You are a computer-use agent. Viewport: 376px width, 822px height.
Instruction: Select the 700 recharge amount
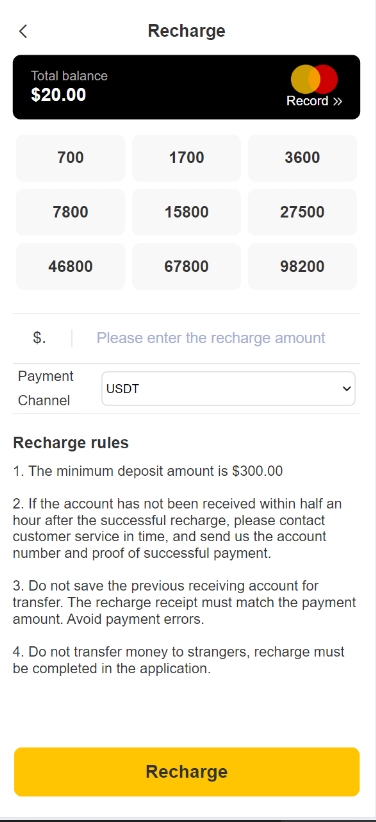click(x=71, y=158)
